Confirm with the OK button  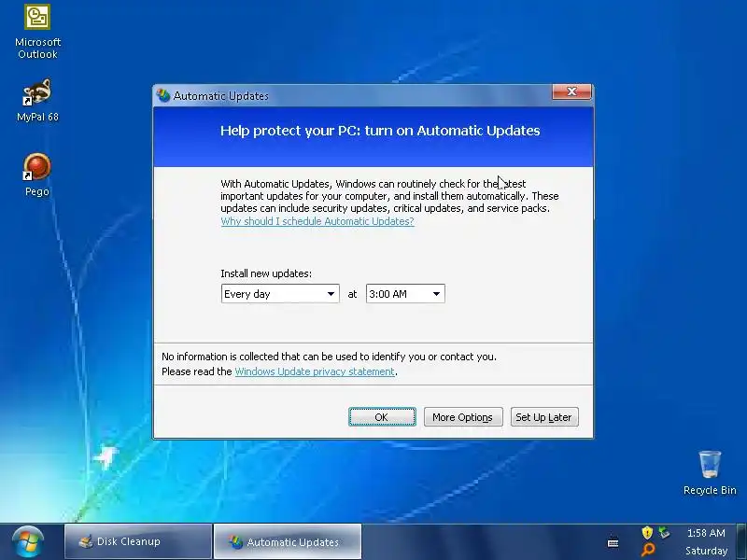click(382, 417)
